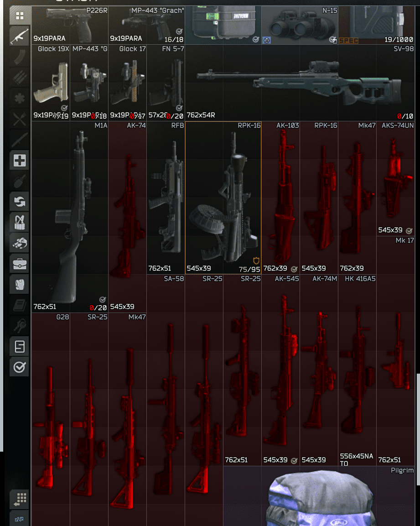Select the FN 5-7 pistol
Screen dimensions: 420x526
[x=166, y=83]
